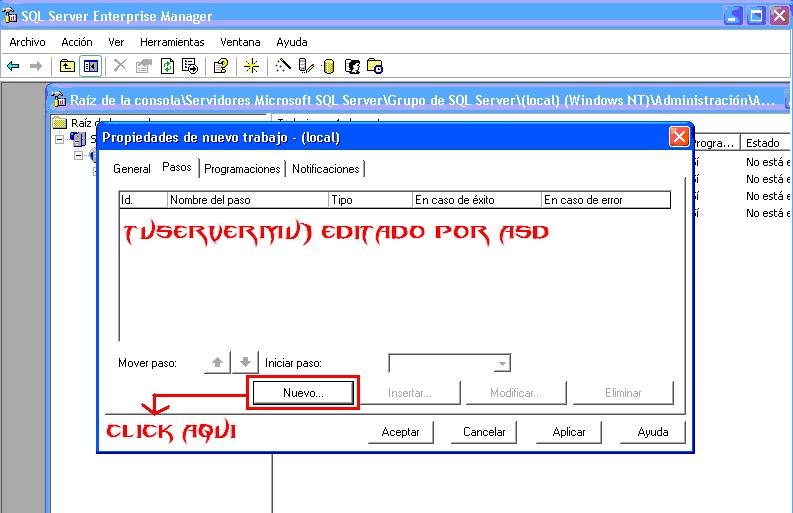Open the Ayuda menu
Viewport: 793px width, 513px height.
pyautogui.click(x=292, y=42)
